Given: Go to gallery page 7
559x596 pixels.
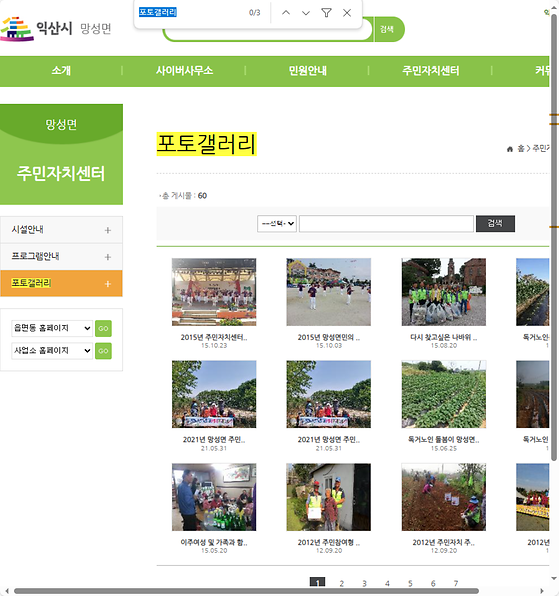Looking at the screenshot, I should point(456,583).
